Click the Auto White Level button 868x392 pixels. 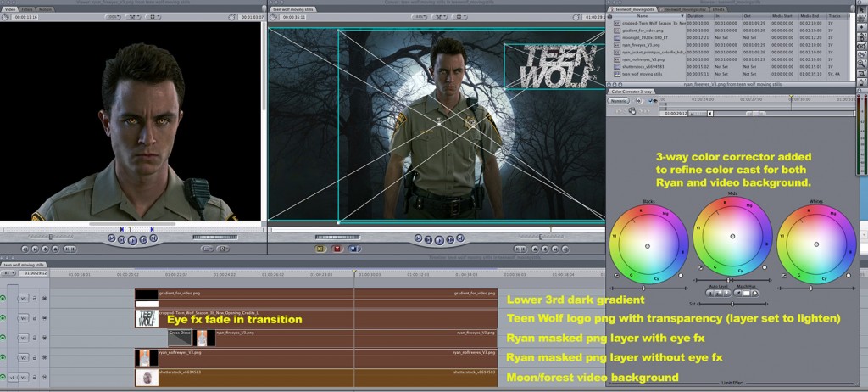click(x=726, y=294)
